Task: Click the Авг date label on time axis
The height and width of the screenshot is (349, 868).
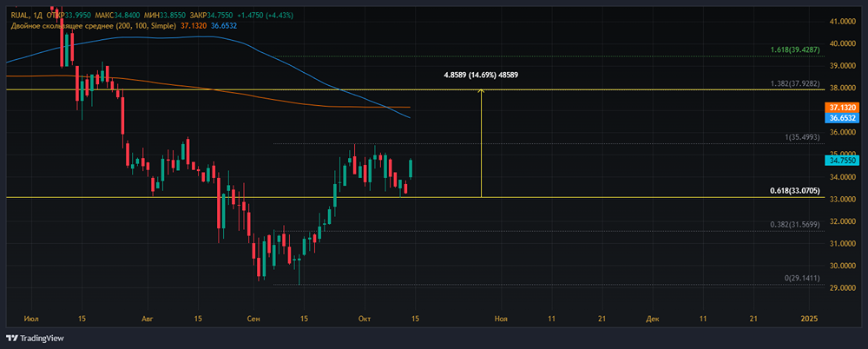Action: tap(148, 319)
